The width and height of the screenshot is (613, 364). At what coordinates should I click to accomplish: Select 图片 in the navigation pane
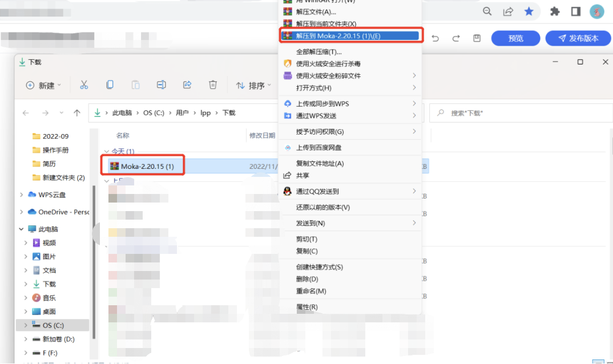49,257
